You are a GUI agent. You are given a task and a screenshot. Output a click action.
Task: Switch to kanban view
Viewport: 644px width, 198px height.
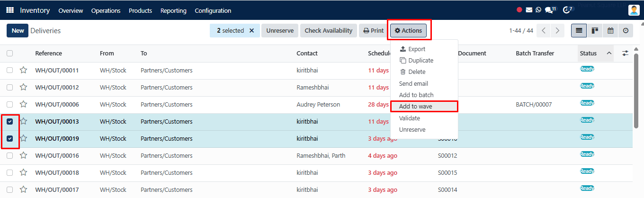coord(595,31)
